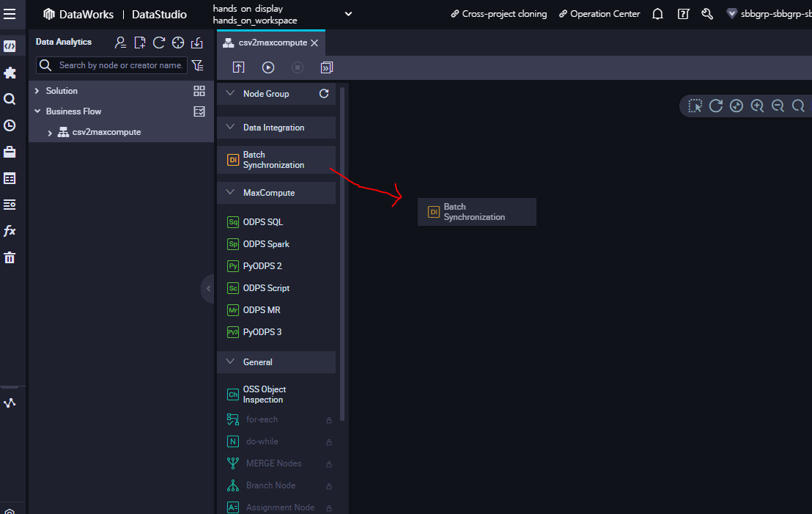Open the hamburger main menu
This screenshot has width=812, height=514.
(10, 14)
